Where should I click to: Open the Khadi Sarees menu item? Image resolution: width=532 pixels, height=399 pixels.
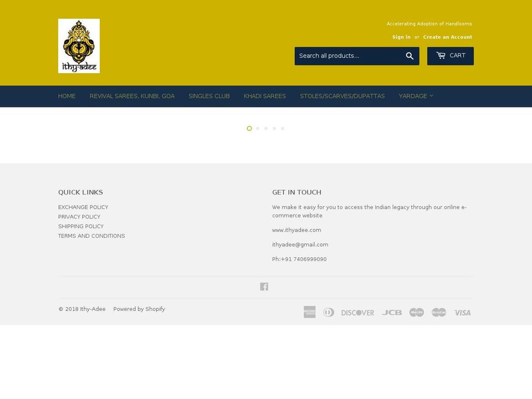pyautogui.click(x=265, y=96)
